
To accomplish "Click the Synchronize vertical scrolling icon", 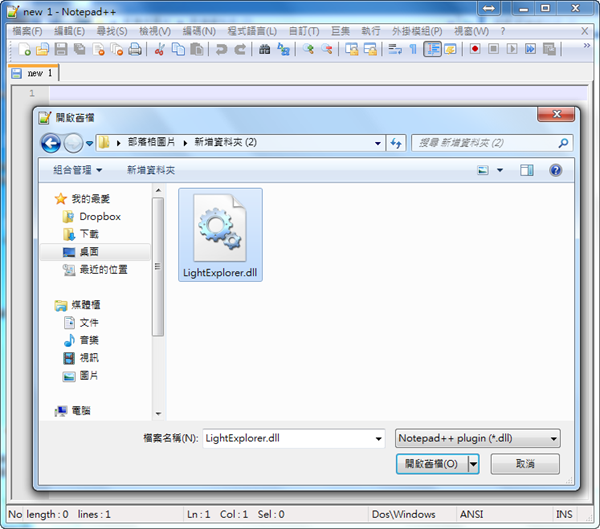I will pyautogui.click(x=351, y=49).
